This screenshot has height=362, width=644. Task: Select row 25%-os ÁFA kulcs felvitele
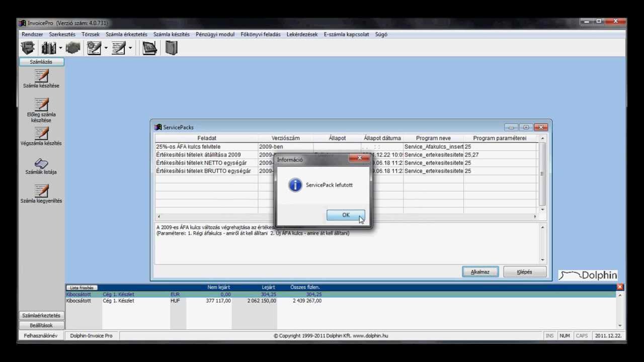[347, 147]
